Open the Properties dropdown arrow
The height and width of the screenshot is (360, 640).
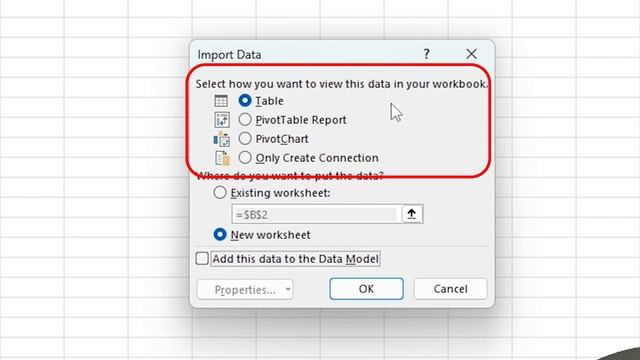point(288,289)
